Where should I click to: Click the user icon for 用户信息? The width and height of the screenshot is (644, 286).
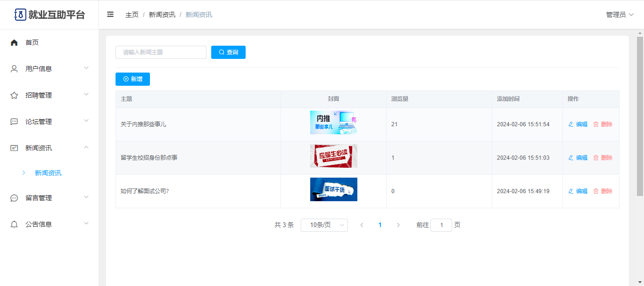tap(14, 69)
